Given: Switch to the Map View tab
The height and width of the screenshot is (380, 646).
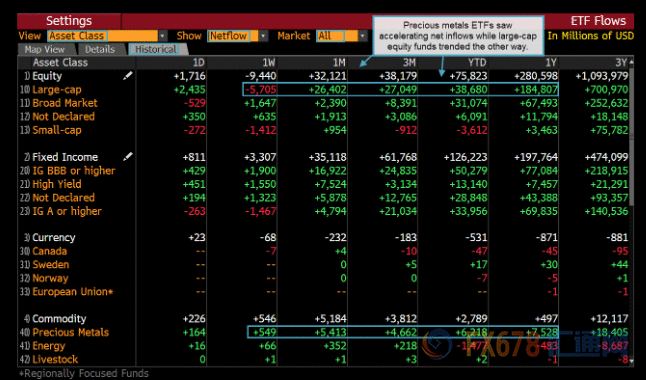Looking at the screenshot, I should tap(45, 49).
